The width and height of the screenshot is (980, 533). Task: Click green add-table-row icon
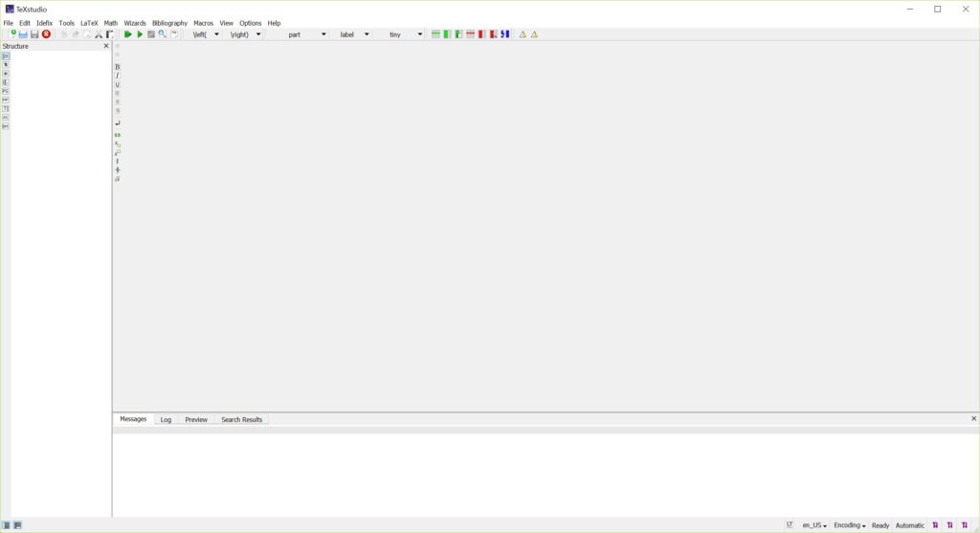coord(435,34)
